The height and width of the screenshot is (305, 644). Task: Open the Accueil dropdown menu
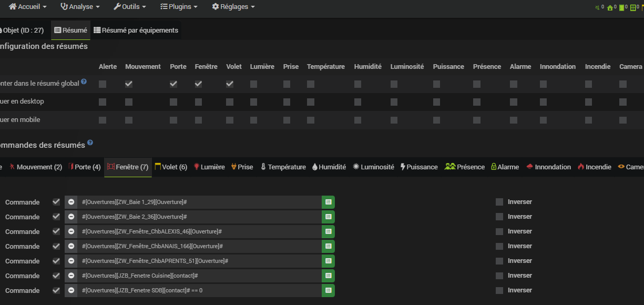28,7
